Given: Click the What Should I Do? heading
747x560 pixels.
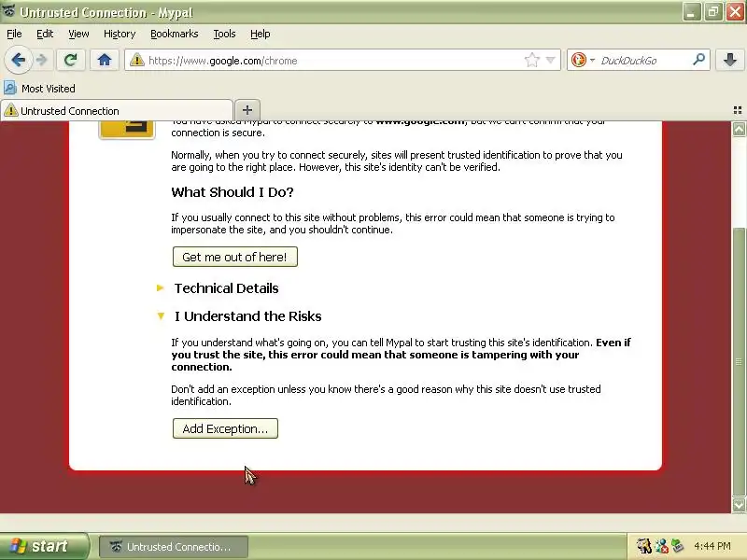Looking at the screenshot, I should 233,192.
